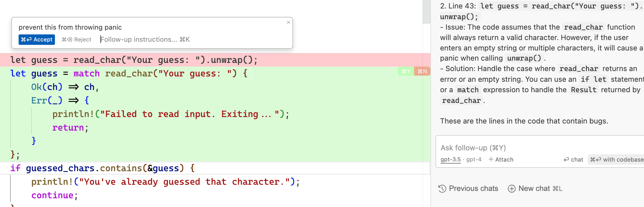Click the green ⌘Y badge on the diff
The width and height of the screenshot is (644, 207).
(x=406, y=71)
